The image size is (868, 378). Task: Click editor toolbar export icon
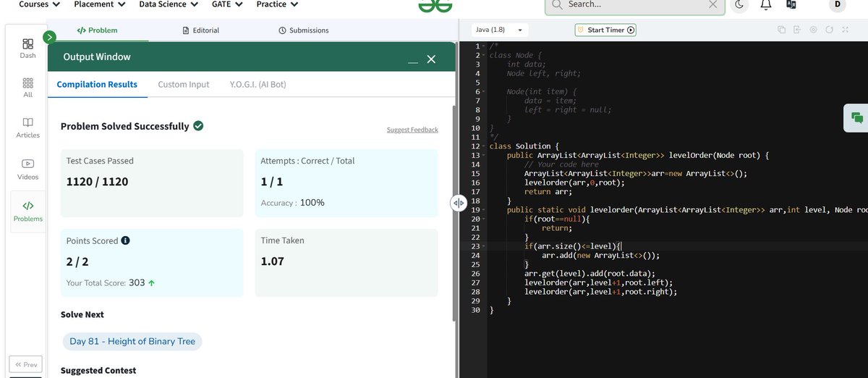pos(797,30)
